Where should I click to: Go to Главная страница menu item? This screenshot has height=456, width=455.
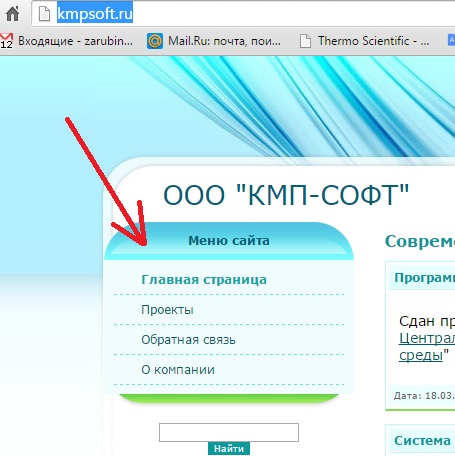(204, 279)
